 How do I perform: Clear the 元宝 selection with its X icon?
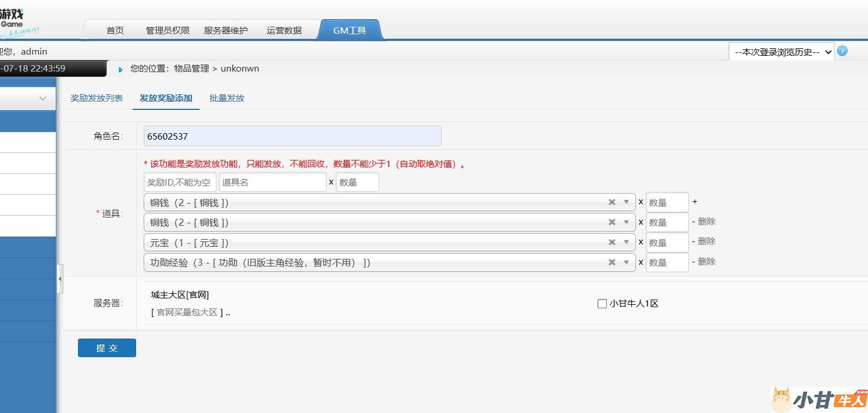tap(612, 242)
